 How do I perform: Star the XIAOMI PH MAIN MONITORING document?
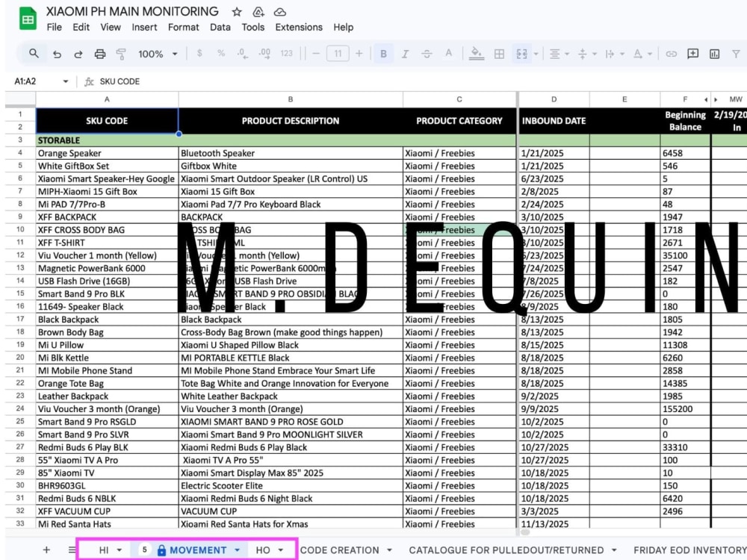click(237, 12)
